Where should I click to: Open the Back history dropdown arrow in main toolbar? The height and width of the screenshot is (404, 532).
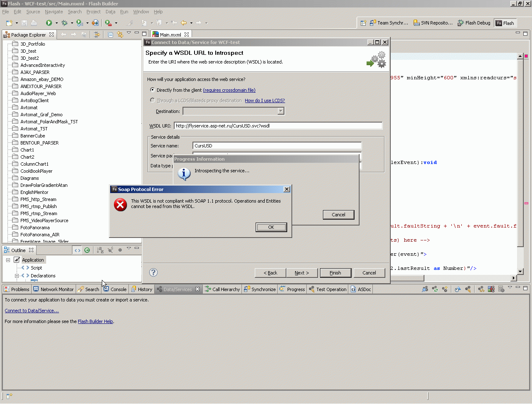(191, 23)
